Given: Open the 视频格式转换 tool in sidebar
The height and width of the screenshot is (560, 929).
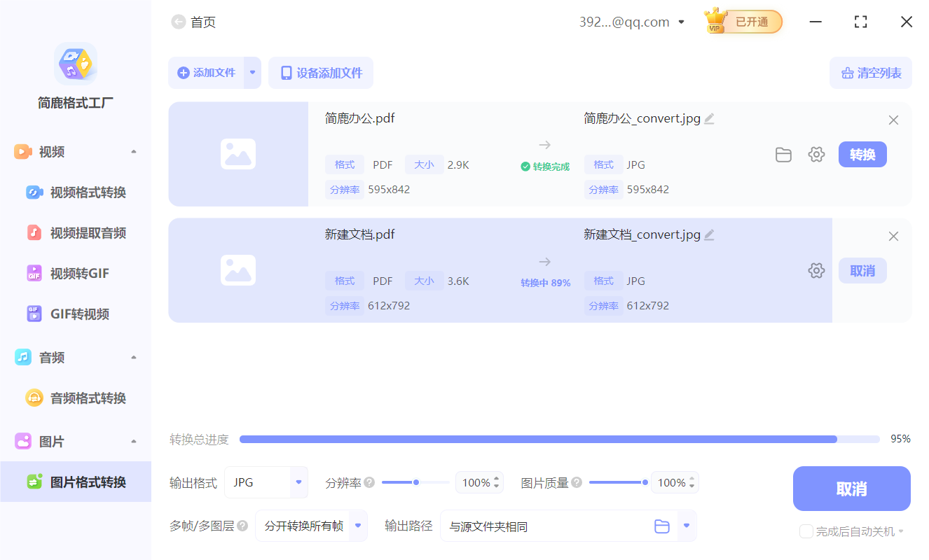Looking at the screenshot, I should point(74,192).
